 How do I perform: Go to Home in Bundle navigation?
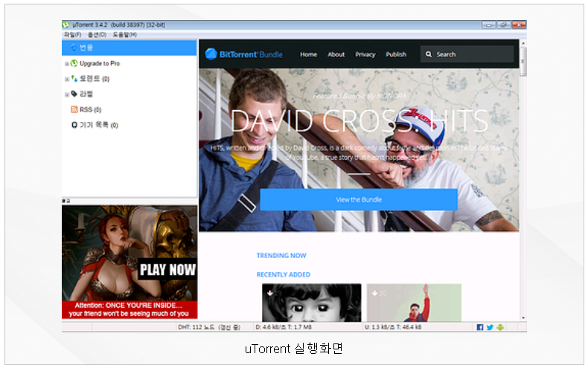coord(308,54)
